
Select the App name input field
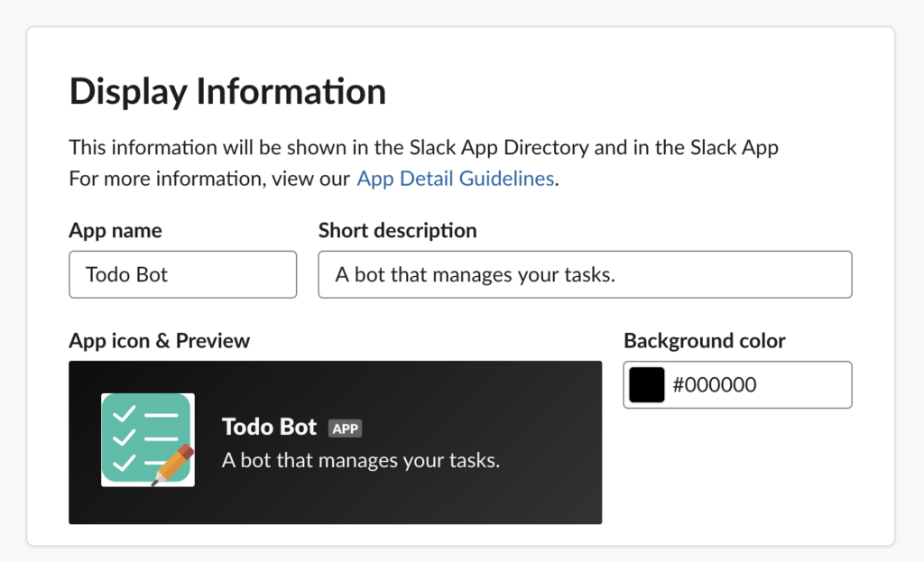click(182, 274)
